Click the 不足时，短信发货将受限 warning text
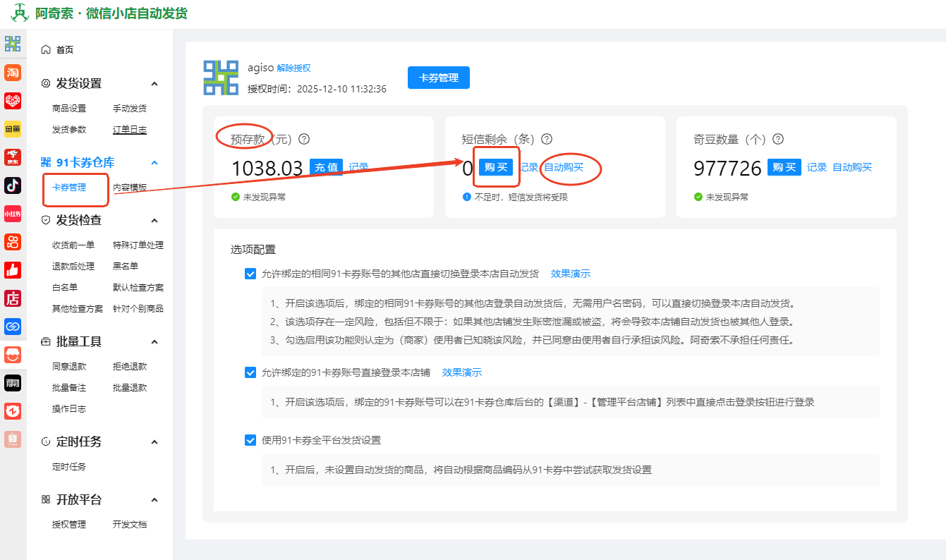The width and height of the screenshot is (946, 560). click(x=521, y=197)
